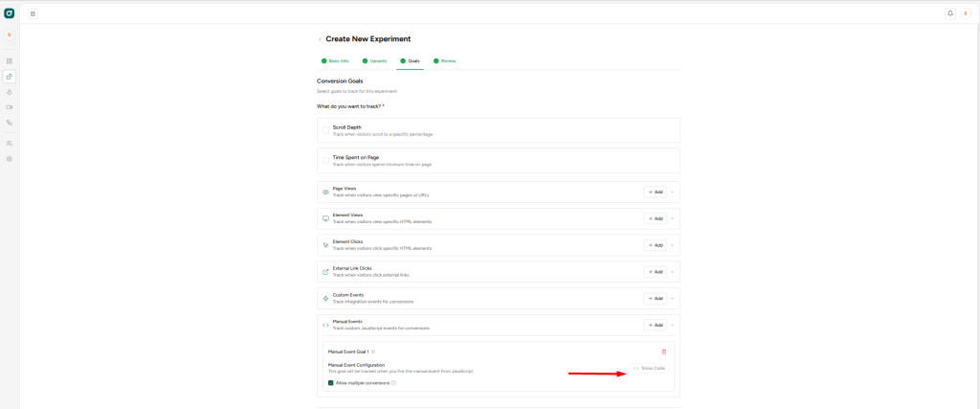Open the dashboard grid icon in sidebar
This screenshot has height=409, width=980.
click(10, 60)
